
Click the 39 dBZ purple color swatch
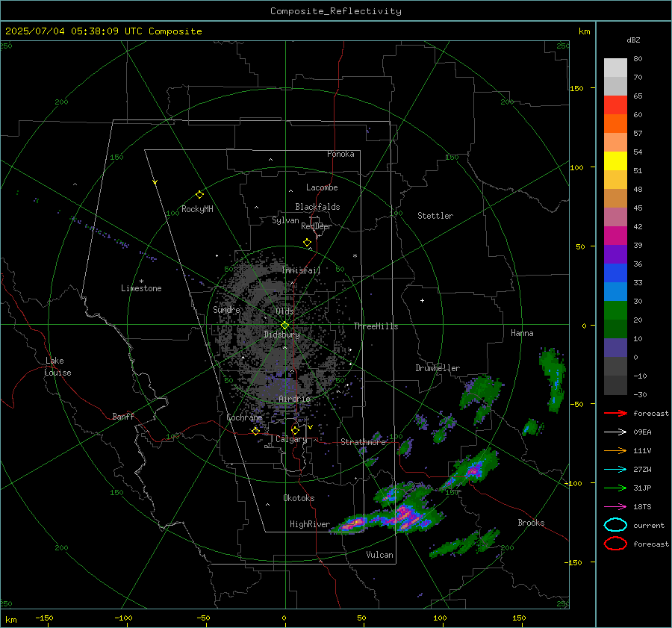(615, 254)
